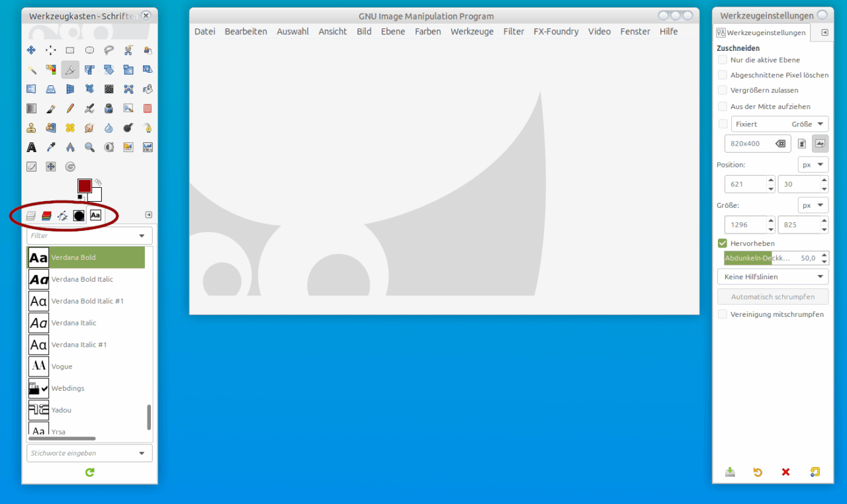Reset tool options to defaults icon
This screenshot has width=847, height=504.
(x=815, y=472)
